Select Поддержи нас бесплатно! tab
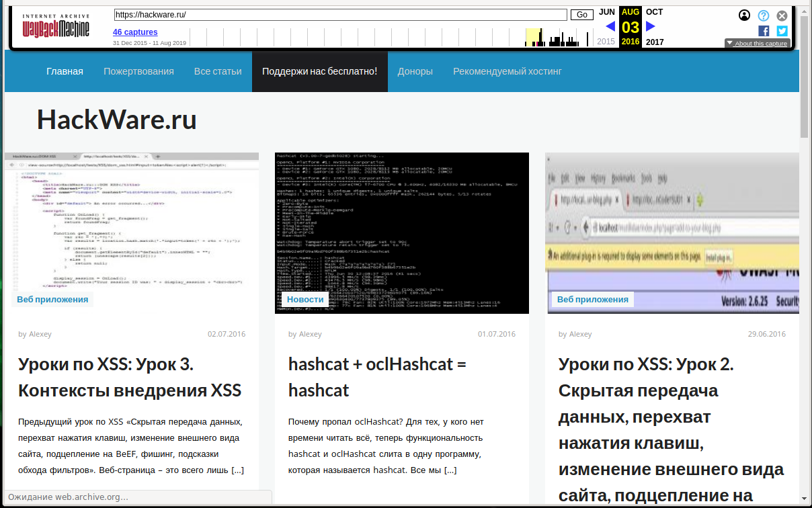 tap(319, 71)
